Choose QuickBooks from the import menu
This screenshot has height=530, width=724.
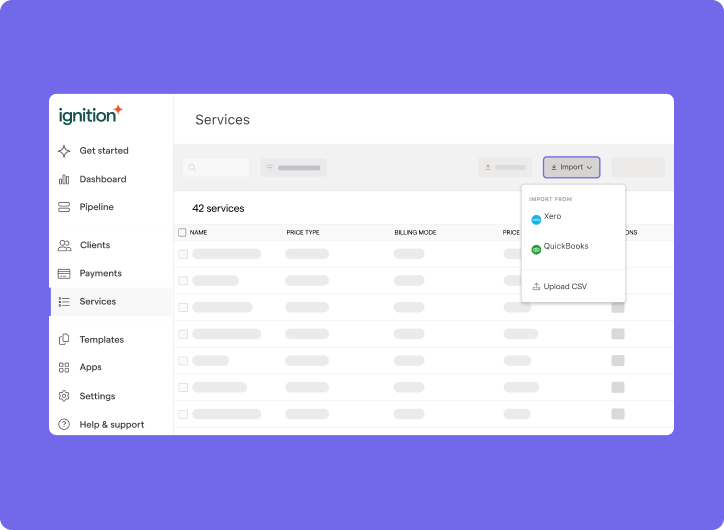565,247
